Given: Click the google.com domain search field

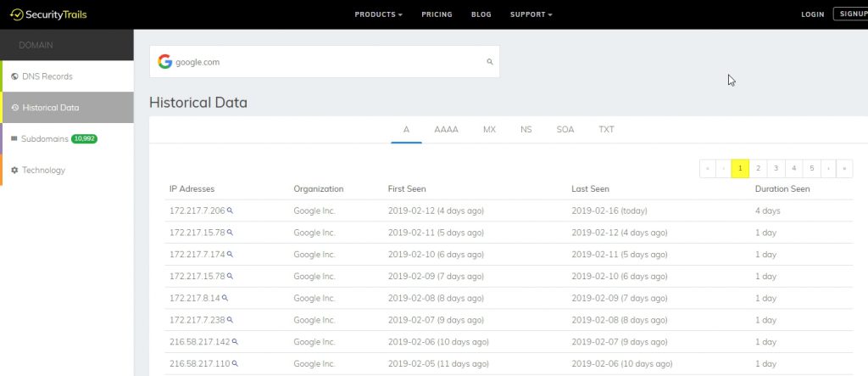Looking at the screenshot, I should (325, 62).
